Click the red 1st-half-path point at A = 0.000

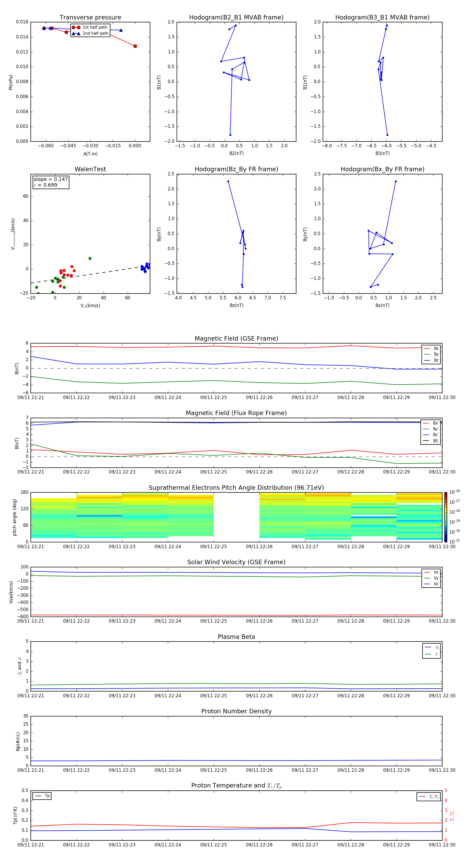135,46
